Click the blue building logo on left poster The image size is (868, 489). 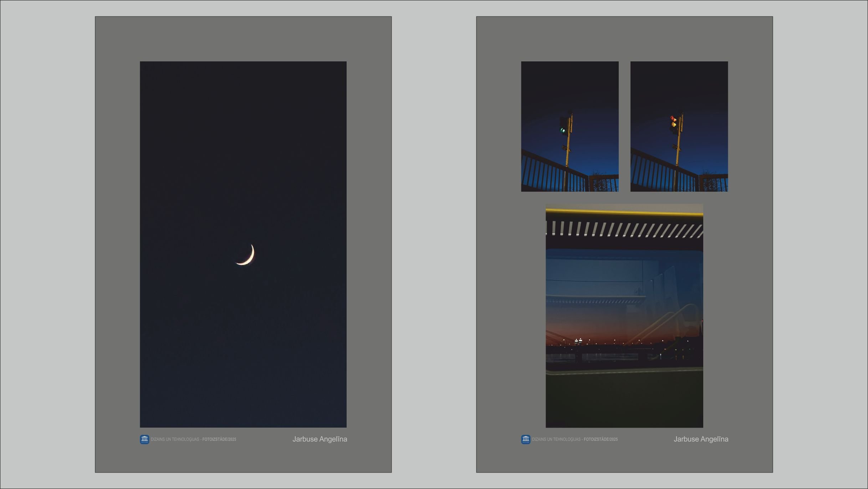(x=144, y=439)
